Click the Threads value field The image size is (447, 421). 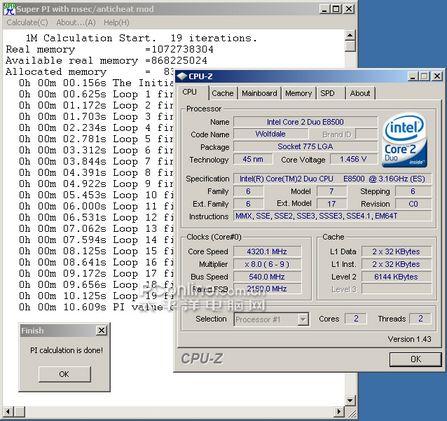420,319
